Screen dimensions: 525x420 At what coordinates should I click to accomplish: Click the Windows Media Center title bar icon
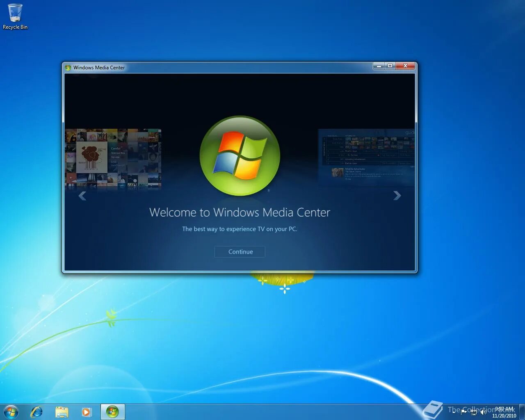[68, 68]
